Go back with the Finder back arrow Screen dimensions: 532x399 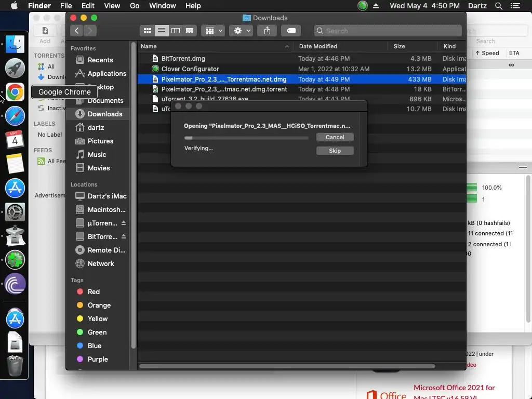pos(77,31)
